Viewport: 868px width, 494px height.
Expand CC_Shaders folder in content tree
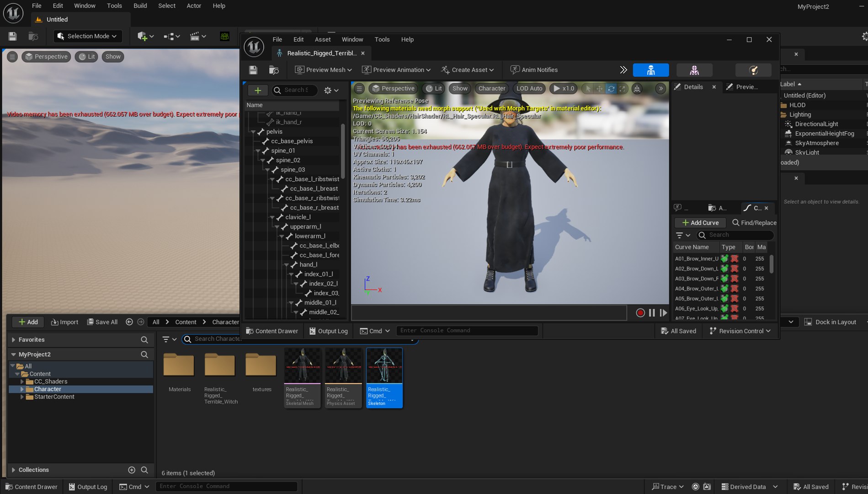pyautogui.click(x=22, y=381)
